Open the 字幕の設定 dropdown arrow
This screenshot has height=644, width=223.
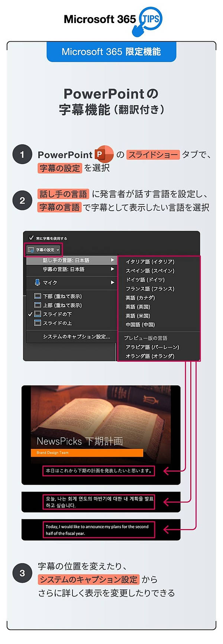[58, 250]
